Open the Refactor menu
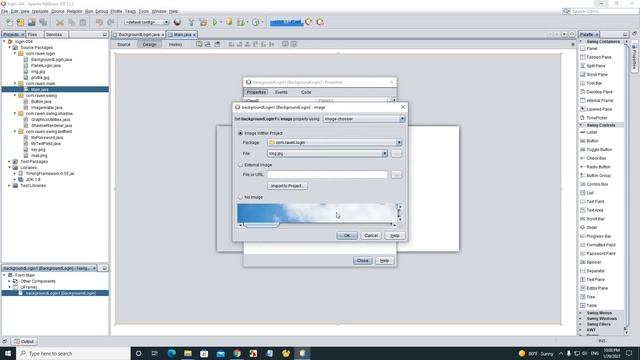The height and width of the screenshot is (360, 640). coord(75,11)
